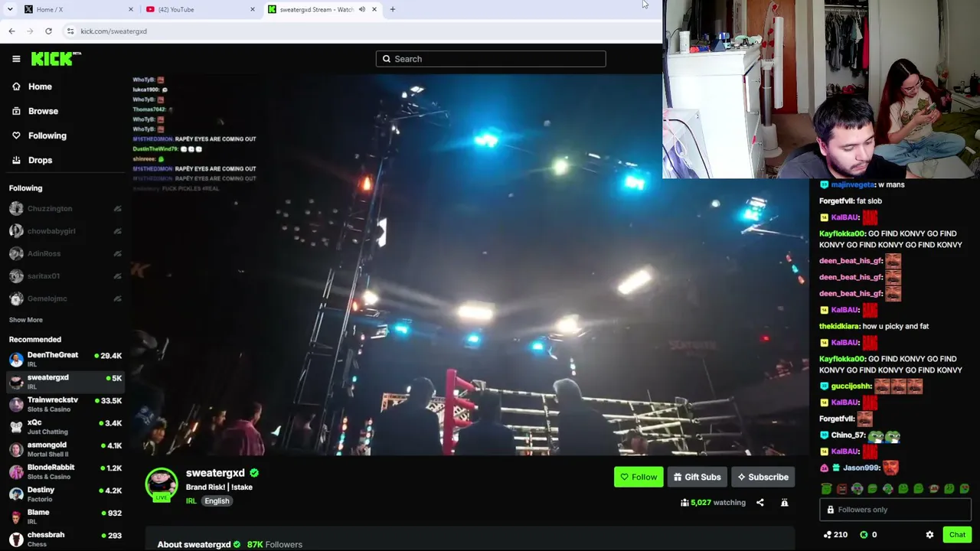Viewport: 980px width, 551px height.
Task: Click the sweatergxd live profile avatar
Action: [x=161, y=484]
